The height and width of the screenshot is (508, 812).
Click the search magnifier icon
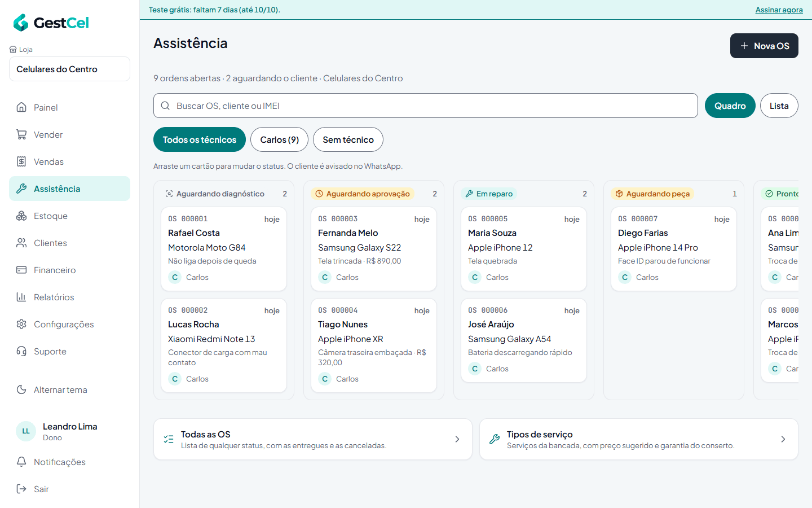[165, 106]
